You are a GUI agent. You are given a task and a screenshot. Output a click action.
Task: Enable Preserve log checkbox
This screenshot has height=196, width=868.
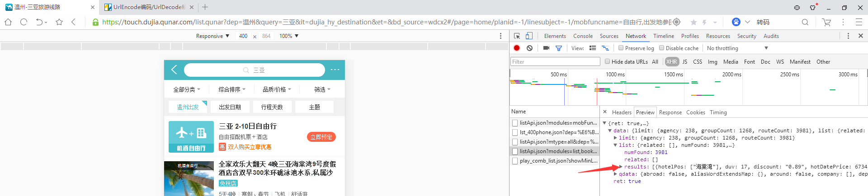pos(621,48)
